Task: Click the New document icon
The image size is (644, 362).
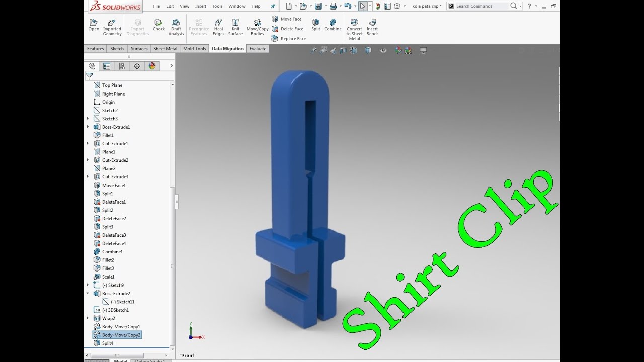Action: click(289, 6)
